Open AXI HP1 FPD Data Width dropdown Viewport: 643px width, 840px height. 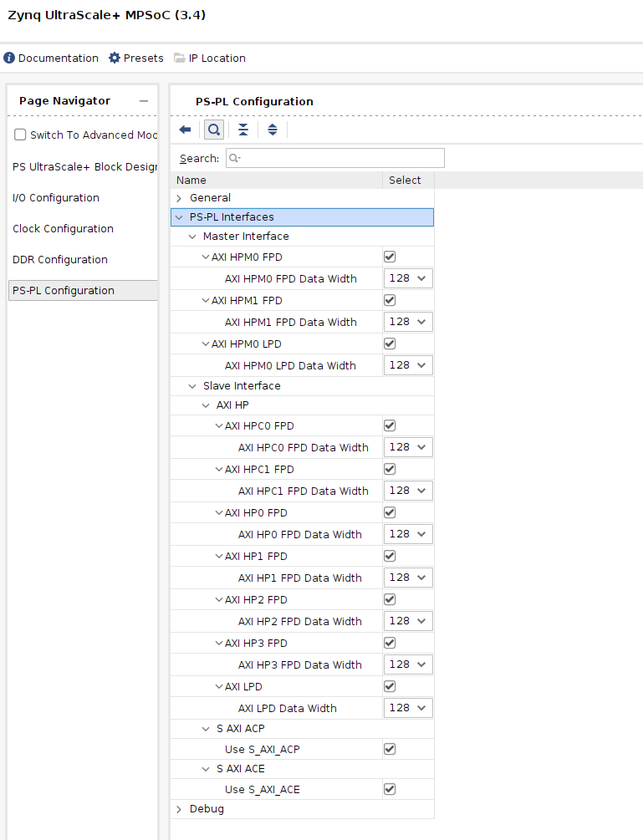[x=408, y=577]
